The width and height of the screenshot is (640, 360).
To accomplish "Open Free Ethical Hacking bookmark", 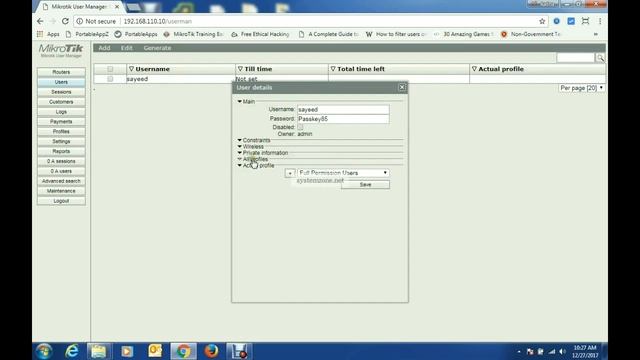I will click(260, 34).
